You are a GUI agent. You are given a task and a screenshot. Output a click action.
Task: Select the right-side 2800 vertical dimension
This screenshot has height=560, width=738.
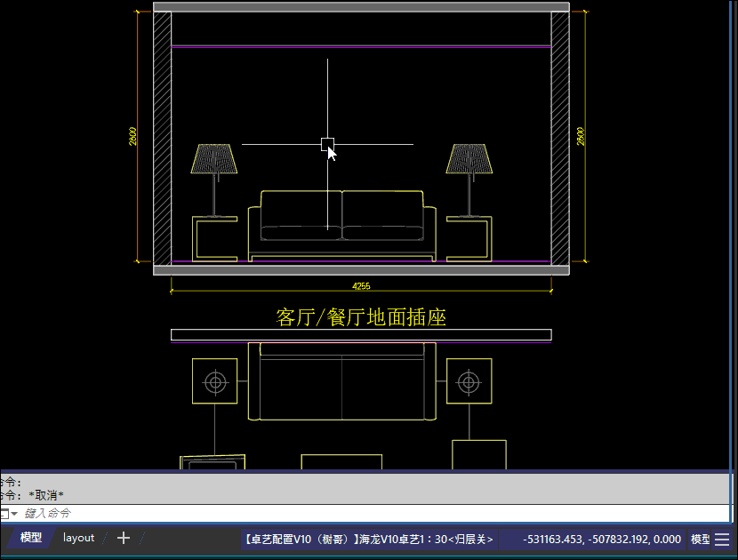pyautogui.click(x=581, y=136)
